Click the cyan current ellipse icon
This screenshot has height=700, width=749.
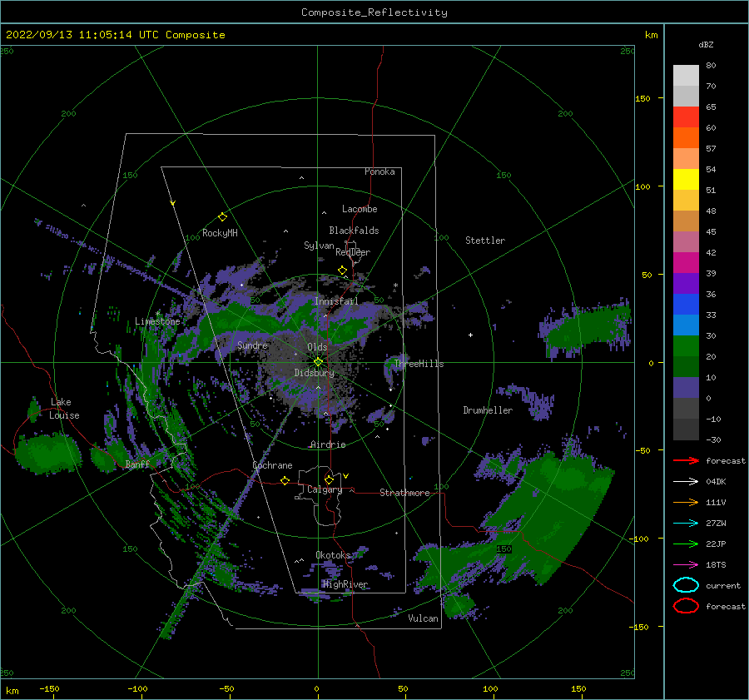point(686,585)
